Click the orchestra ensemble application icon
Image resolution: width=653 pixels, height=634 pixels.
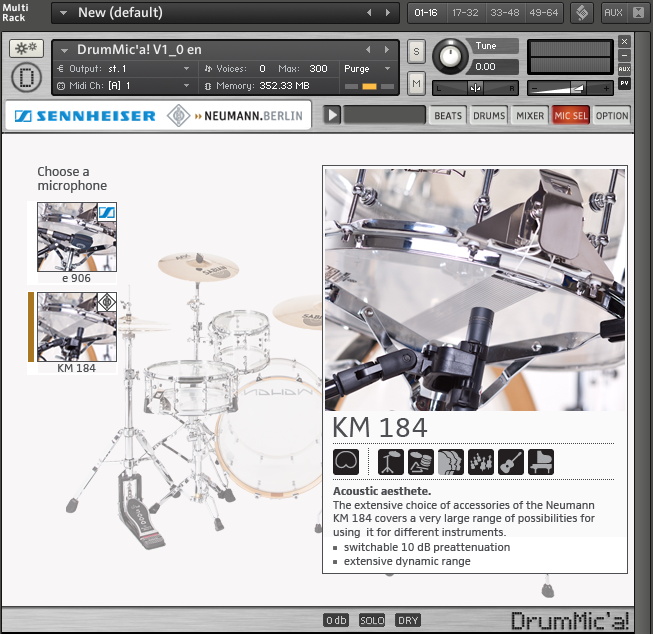481,462
